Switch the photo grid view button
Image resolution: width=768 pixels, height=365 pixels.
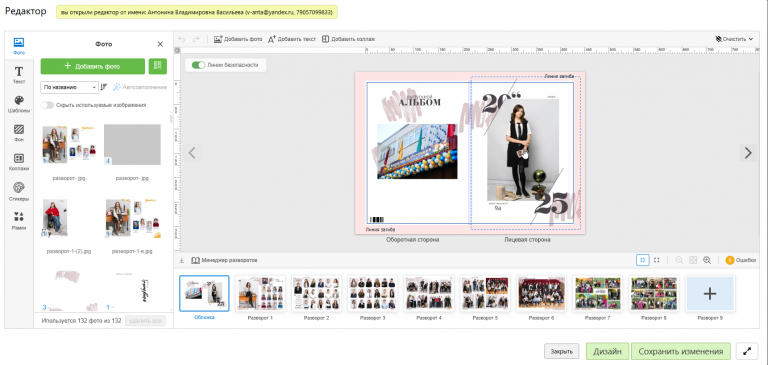pyautogui.click(x=157, y=66)
